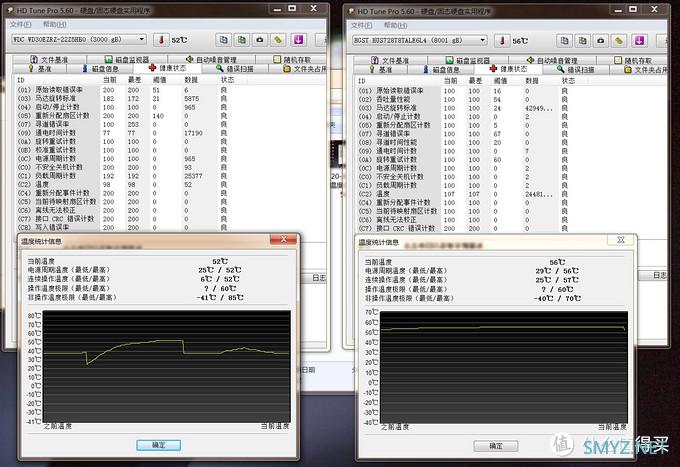This screenshot has width=680, height=467.
Task: Switch to 文件基准 tab in HGST window
Action: 390,60
